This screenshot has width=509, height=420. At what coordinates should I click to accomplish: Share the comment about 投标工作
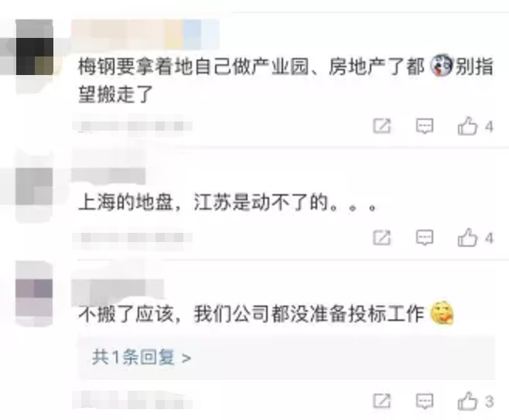click(381, 401)
